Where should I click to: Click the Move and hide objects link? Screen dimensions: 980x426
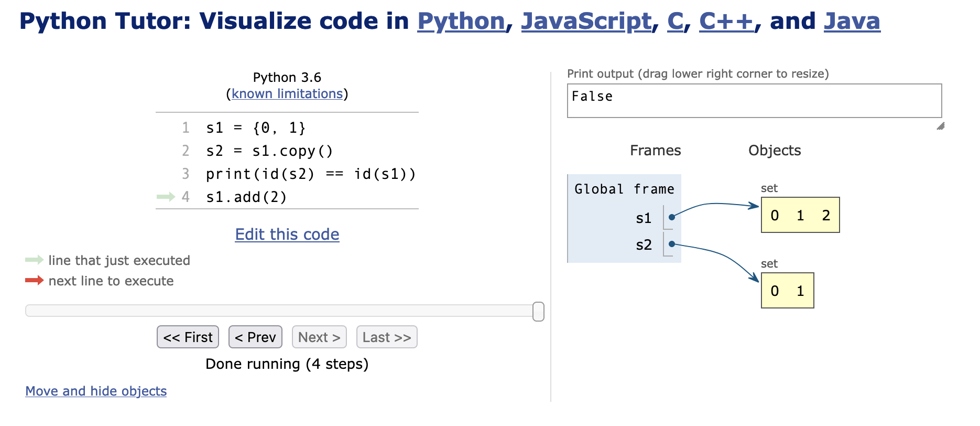[x=96, y=391]
